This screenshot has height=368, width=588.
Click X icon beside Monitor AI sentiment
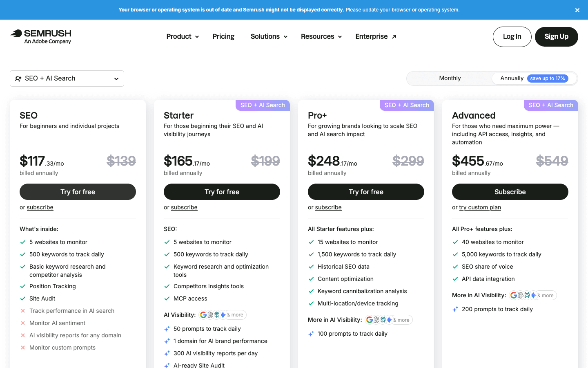click(x=23, y=323)
